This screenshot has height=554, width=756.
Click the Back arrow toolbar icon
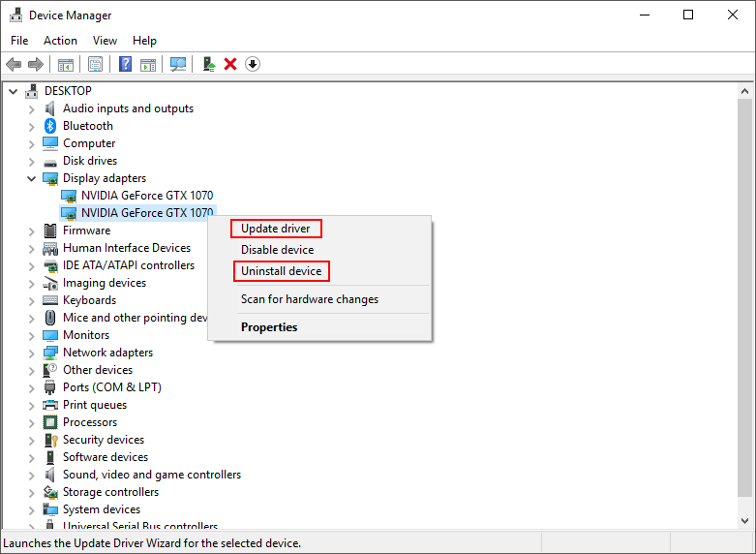point(14,64)
